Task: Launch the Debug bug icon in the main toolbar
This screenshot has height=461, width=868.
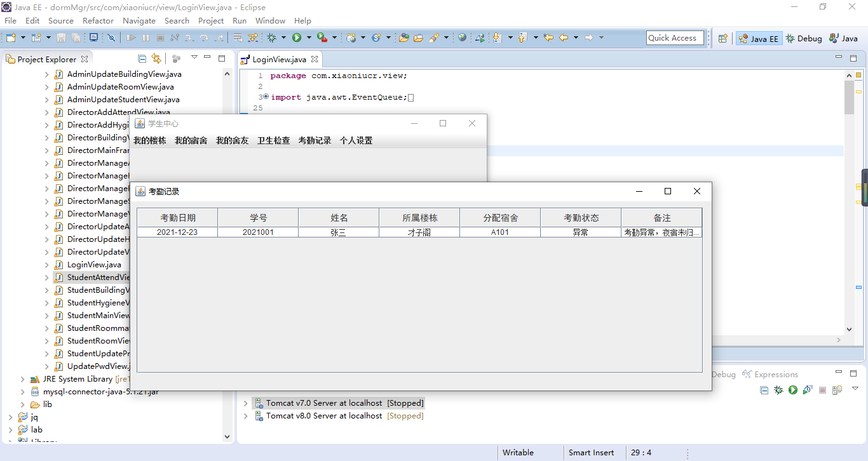Action: click(272, 38)
